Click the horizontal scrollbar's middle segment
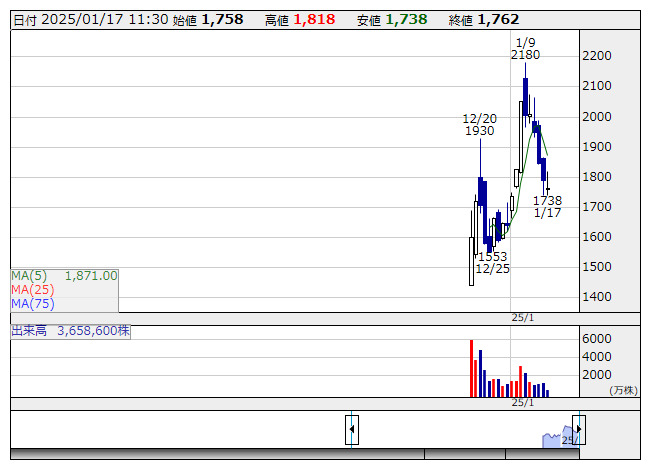Viewport: 653px width, 470px height. tap(465, 454)
